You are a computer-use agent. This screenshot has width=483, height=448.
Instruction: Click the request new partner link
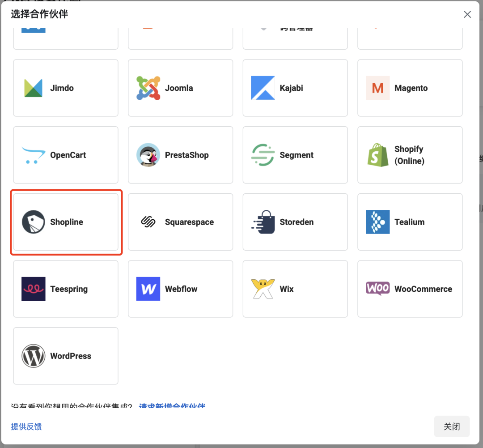coord(172,406)
